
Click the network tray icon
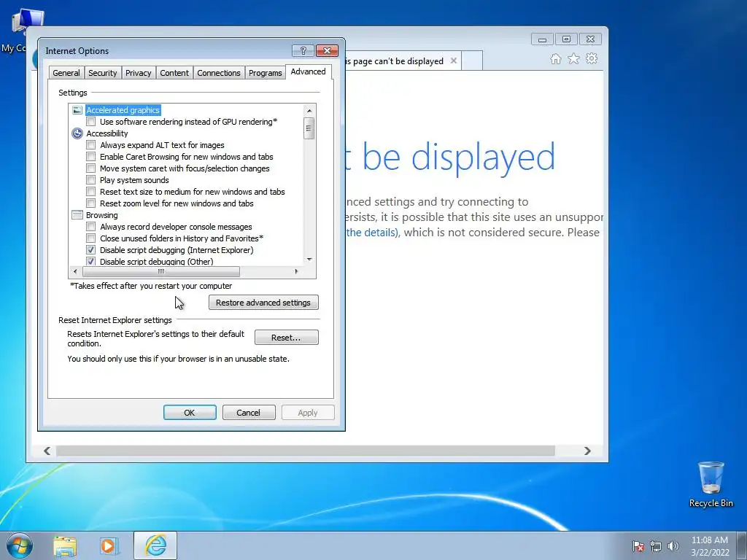656,546
